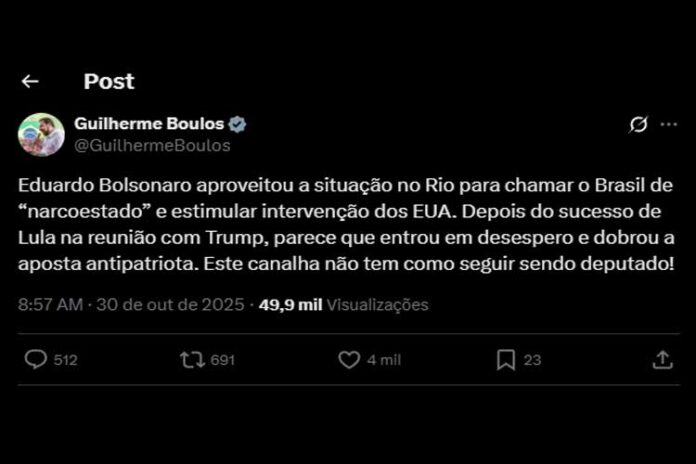
Task: Open the Grok icon beside the post
Action: tap(637, 124)
